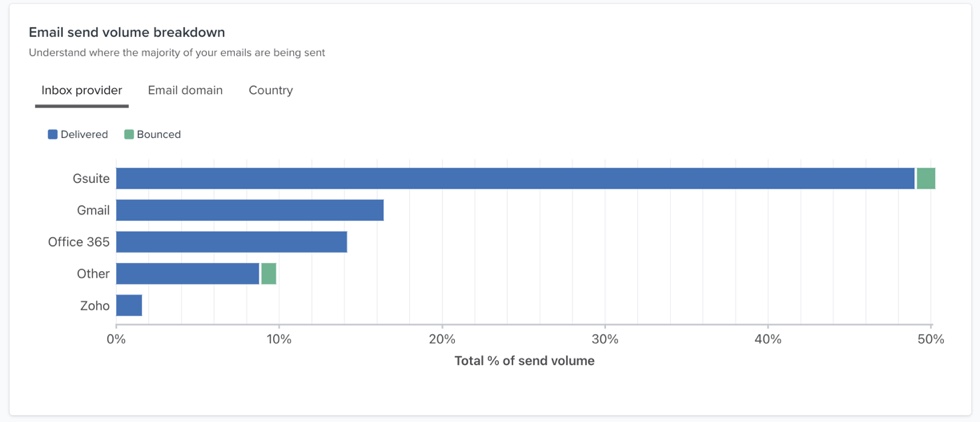Image resolution: width=980 pixels, height=422 pixels.
Task: Click the Other row's green bounced segment
Action: tap(268, 274)
